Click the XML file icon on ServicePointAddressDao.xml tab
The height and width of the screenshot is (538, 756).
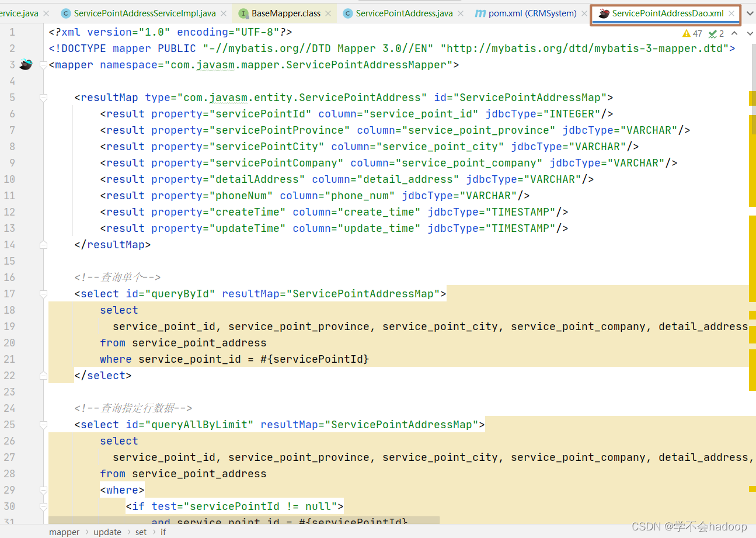coord(603,12)
